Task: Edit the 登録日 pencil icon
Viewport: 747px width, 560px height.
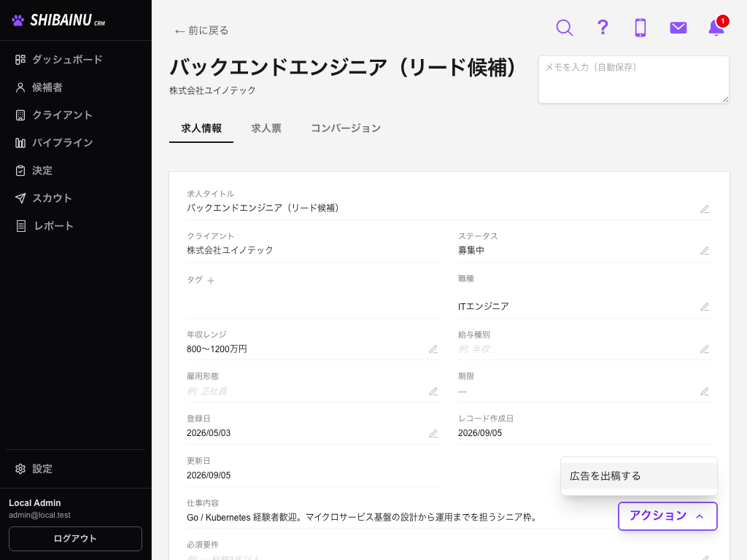Action: coord(433,434)
